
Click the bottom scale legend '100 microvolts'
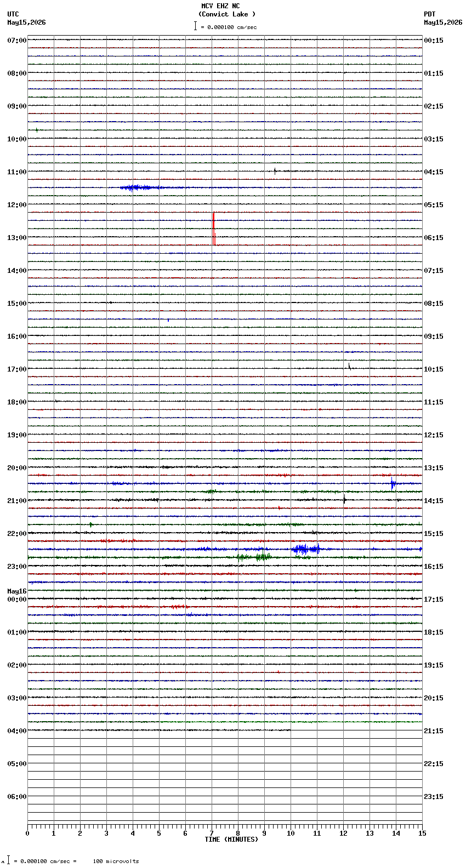coord(116,861)
